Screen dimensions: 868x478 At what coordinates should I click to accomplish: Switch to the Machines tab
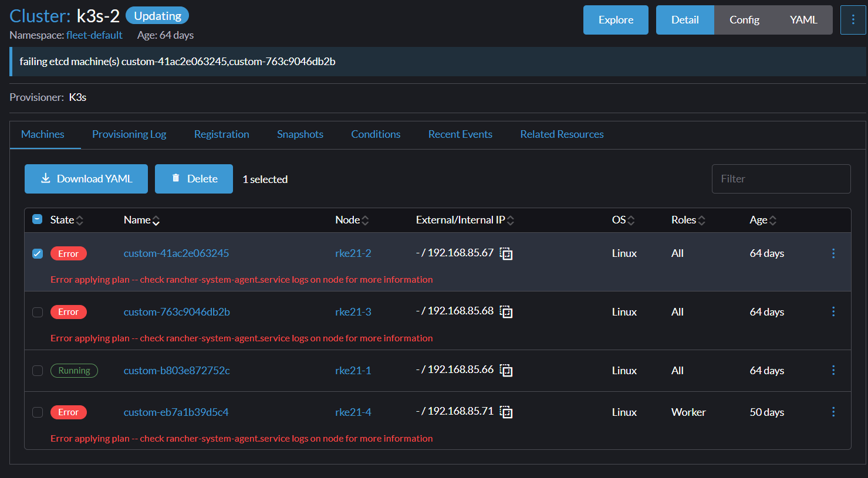pos(43,134)
